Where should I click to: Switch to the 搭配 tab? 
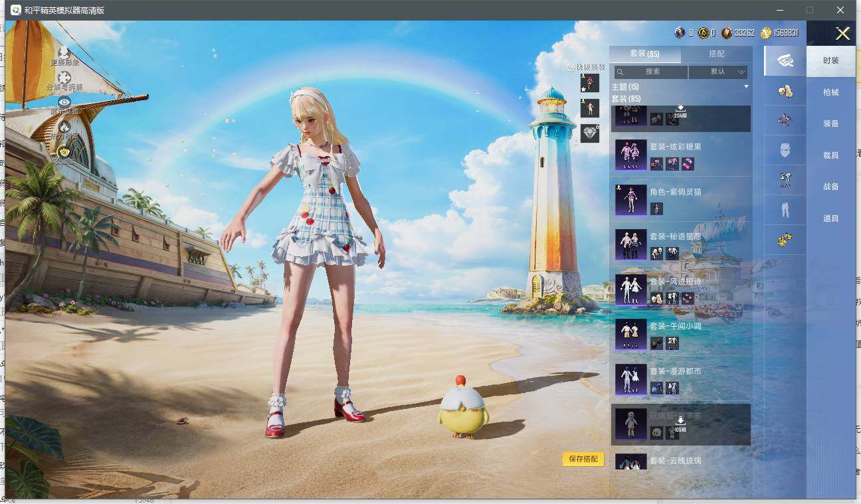point(717,54)
